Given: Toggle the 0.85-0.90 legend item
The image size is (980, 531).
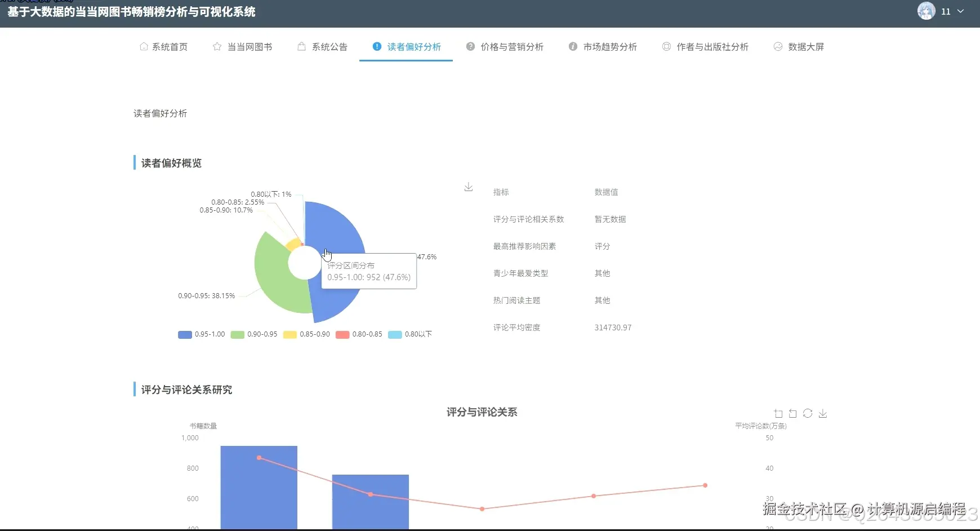Looking at the screenshot, I should click(307, 334).
